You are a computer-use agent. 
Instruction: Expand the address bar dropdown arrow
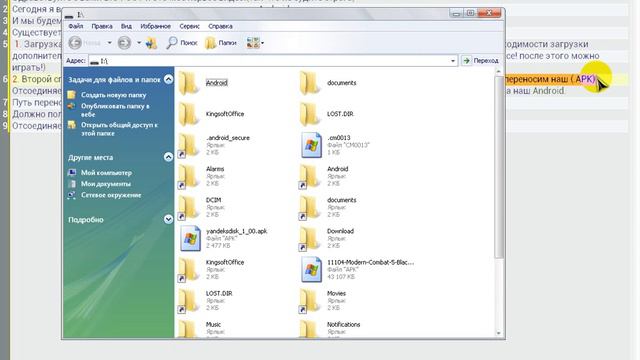(x=453, y=61)
